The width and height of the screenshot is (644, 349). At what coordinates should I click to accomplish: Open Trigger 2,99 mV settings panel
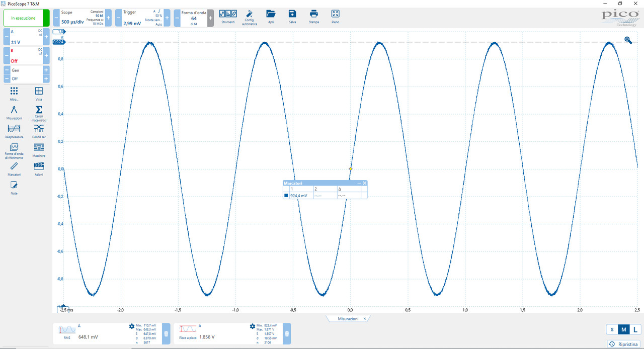(142, 18)
